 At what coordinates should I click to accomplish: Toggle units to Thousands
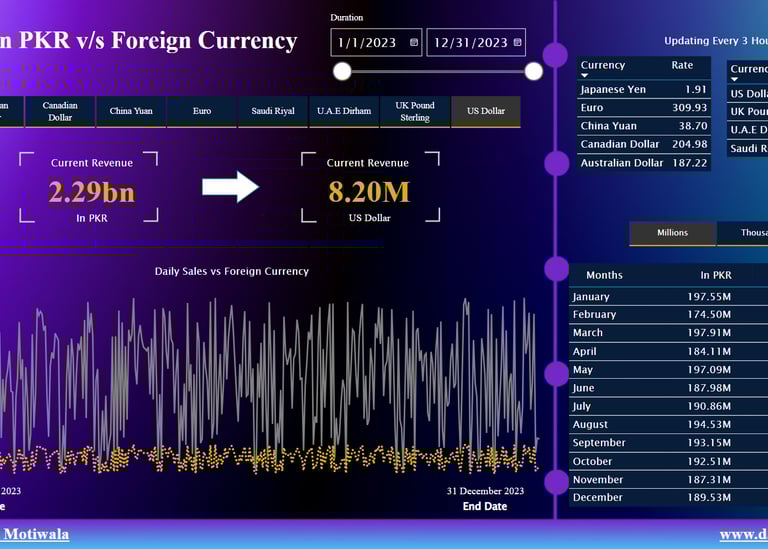point(743,233)
